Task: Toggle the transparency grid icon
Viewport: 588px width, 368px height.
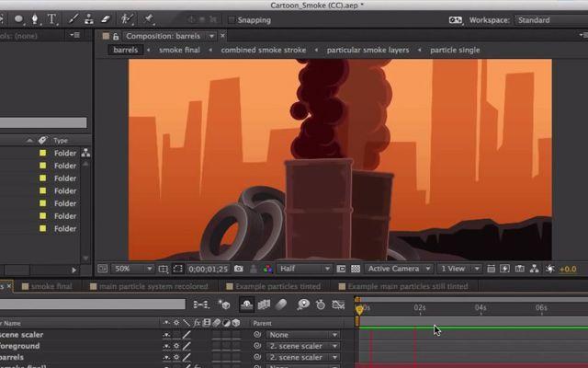Action: 356,269
